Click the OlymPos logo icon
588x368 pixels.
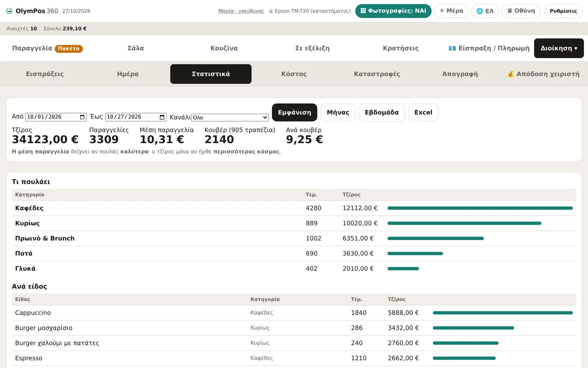pyautogui.click(x=9, y=11)
